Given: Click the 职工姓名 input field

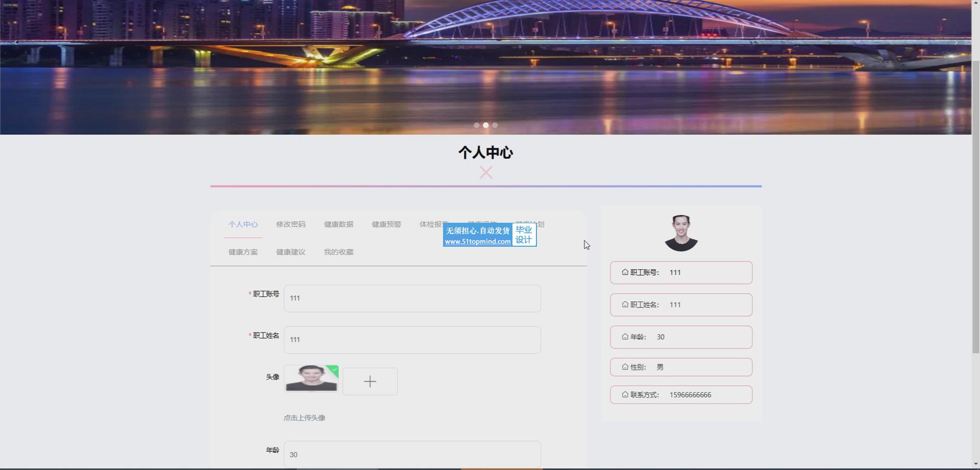Looking at the screenshot, I should pos(412,340).
